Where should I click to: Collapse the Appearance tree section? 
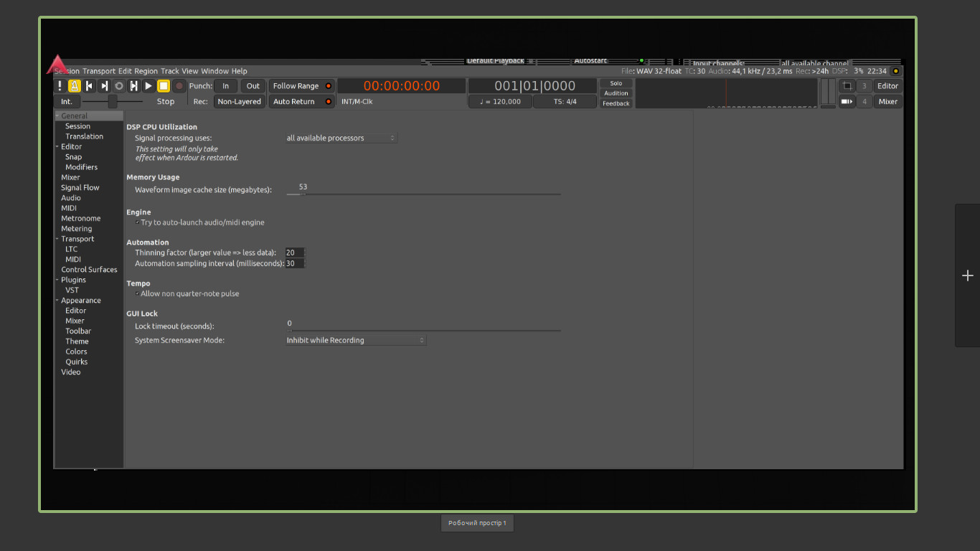(57, 301)
